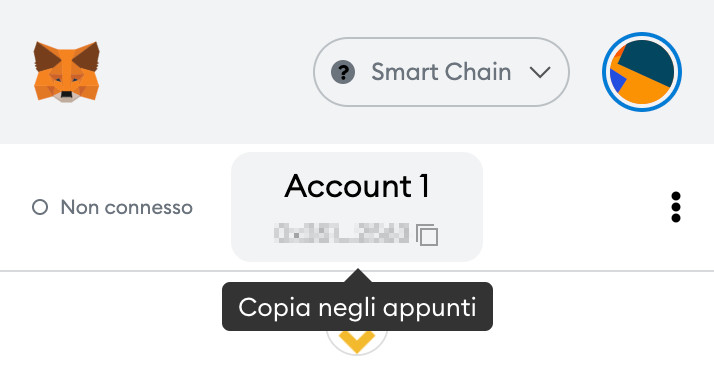The height and width of the screenshot is (382, 714).
Task: Click the dark teal segment of the identicon
Action: (x=648, y=61)
